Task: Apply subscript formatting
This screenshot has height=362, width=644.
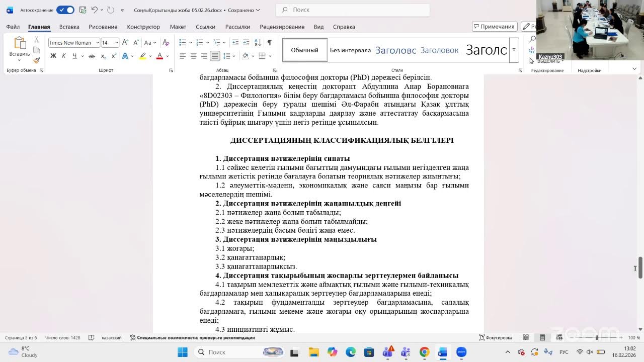Action: click(x=103, y=56)
